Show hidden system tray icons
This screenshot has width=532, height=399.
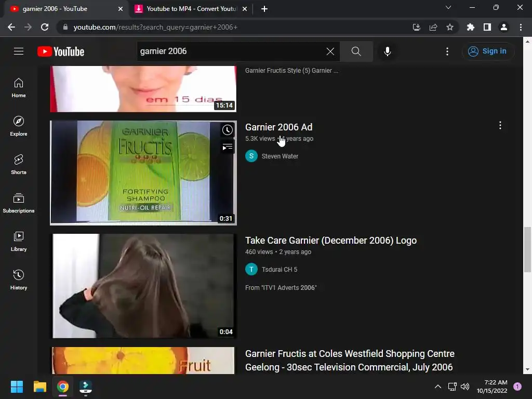[438, 387]
